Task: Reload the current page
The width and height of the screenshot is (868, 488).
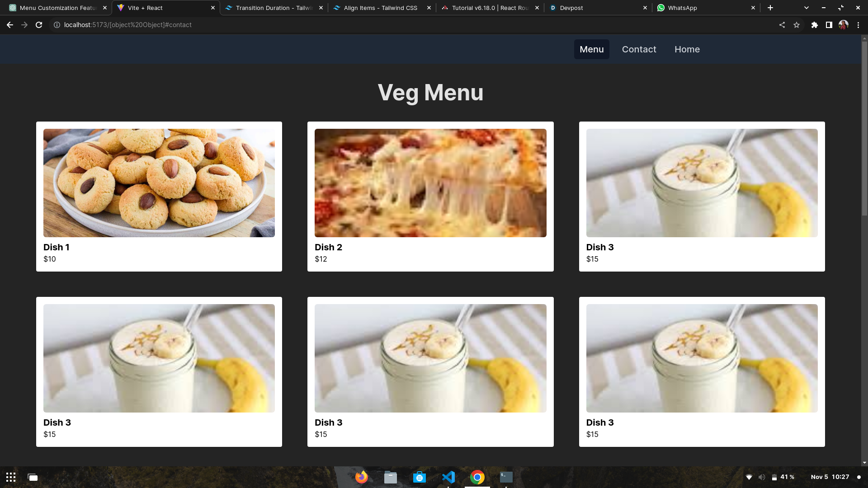Action: [39, 25]
